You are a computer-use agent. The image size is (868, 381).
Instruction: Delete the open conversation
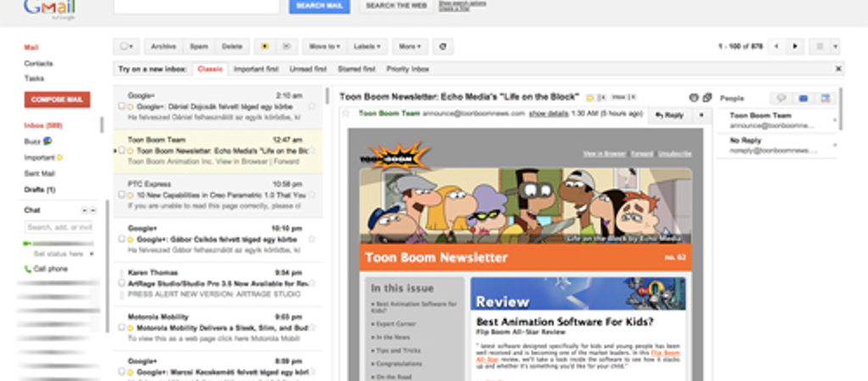tap(232, 47)
